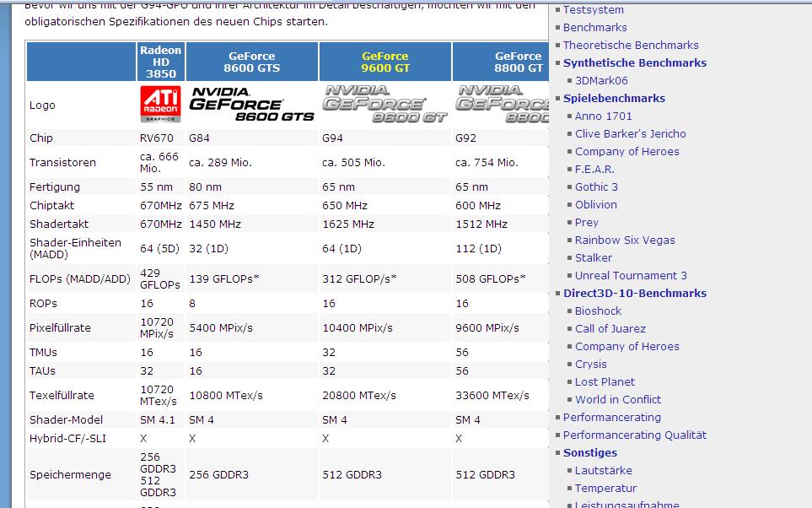This screenshot has width=812, height=508.
Task: Open Clive Barker's Jericho benchmark
Action: (x=630, y=133)
